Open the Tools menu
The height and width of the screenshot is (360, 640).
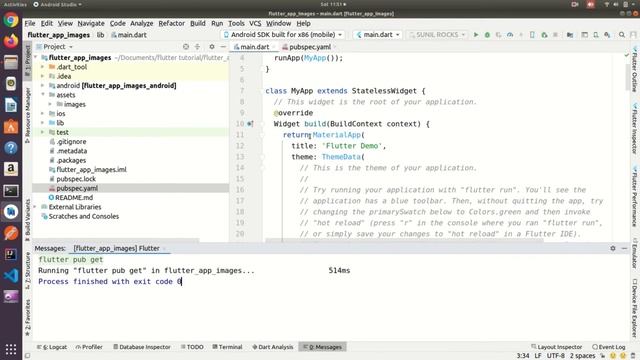coord(236,24)
